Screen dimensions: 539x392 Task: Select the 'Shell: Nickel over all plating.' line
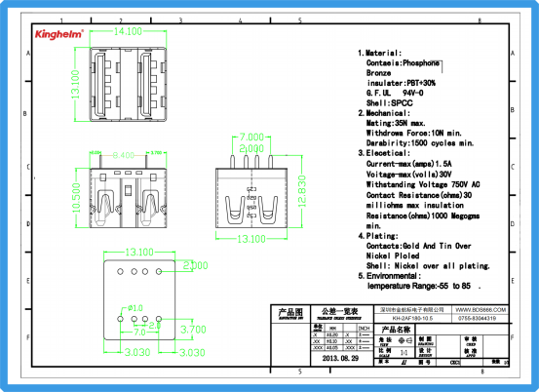[x=428, y=266]
